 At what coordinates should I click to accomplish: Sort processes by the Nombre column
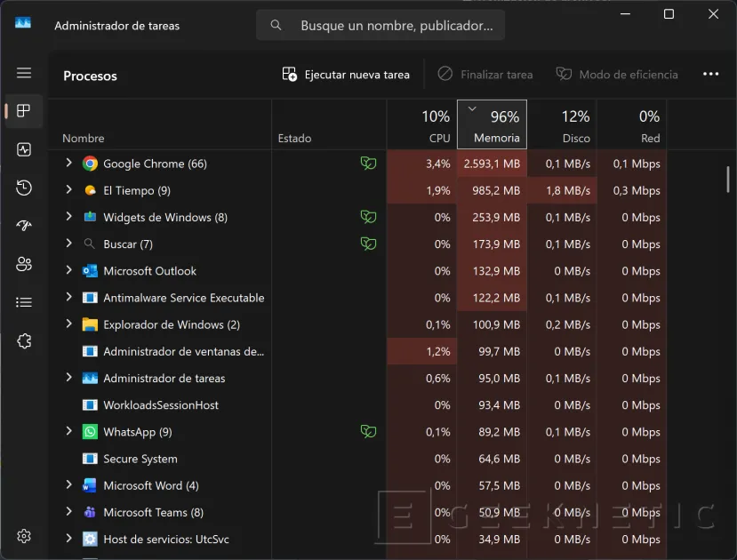coord(160,124)
